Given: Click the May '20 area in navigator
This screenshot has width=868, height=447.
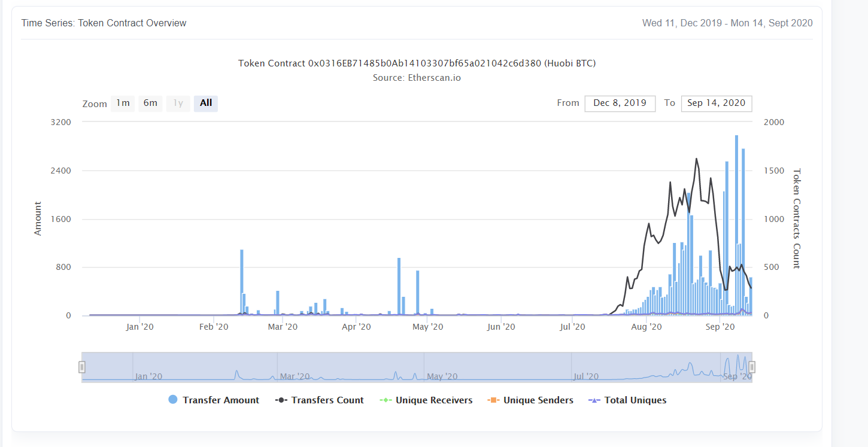Looking at the screenshot, I should tap(442, 376).
